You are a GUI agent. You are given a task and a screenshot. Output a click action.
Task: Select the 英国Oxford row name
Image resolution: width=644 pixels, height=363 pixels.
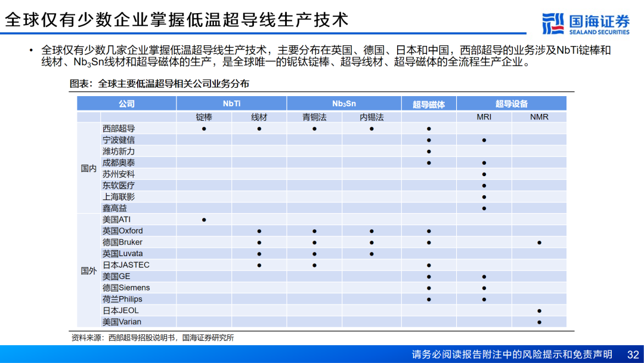click(x=123, y=231)
